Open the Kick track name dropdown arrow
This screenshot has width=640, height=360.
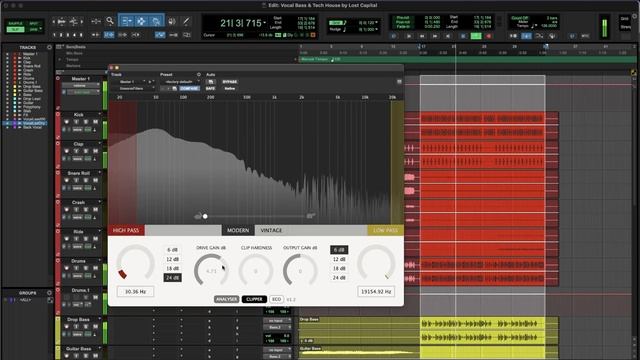click(100, 115)
